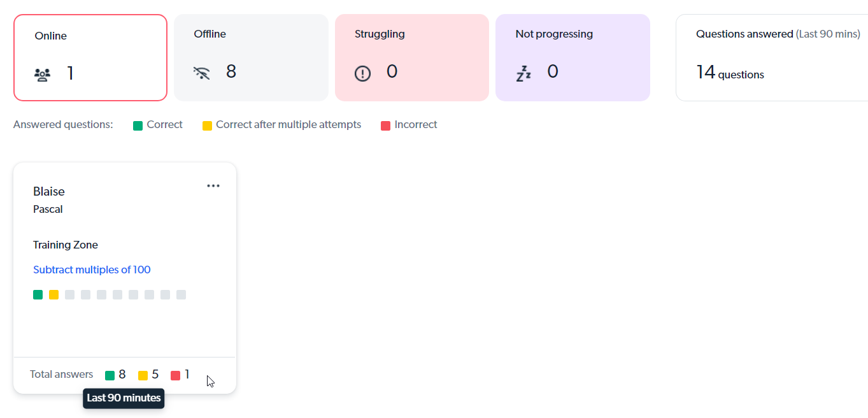Click the yellow multiple attempts legend square
The height and width of the screenshot is (418, 868).
pos(207,126)
